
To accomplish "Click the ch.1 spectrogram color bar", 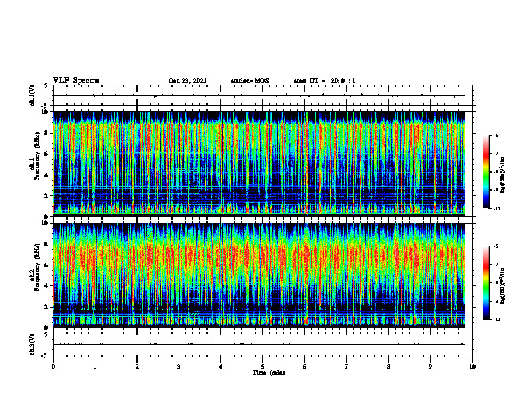I will (486, 172).
